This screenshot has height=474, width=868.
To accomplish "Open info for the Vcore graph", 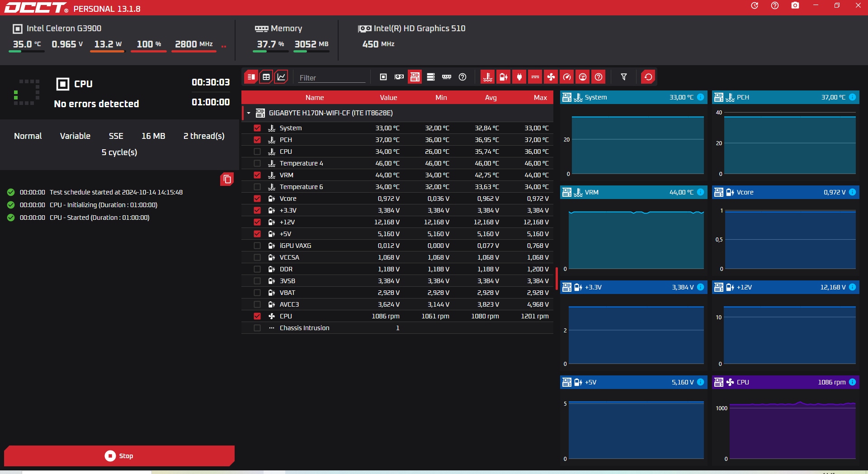I will pyautogui.click(x=852, y=192).
